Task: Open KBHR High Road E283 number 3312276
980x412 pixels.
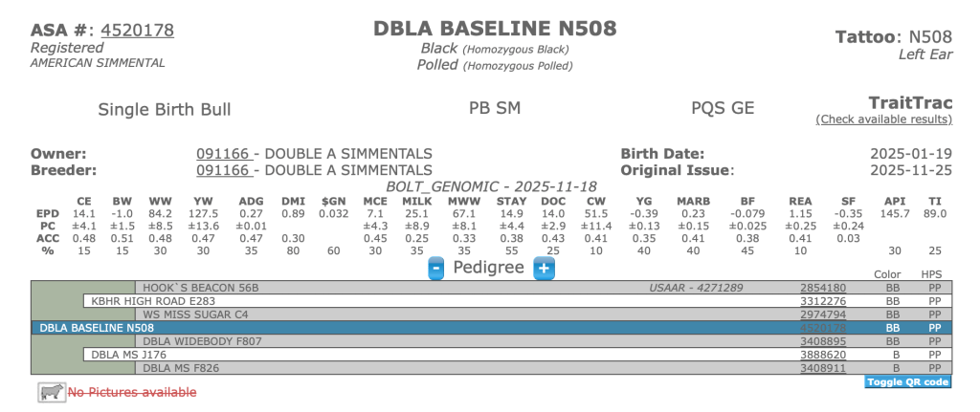Action: pos(823,300)
